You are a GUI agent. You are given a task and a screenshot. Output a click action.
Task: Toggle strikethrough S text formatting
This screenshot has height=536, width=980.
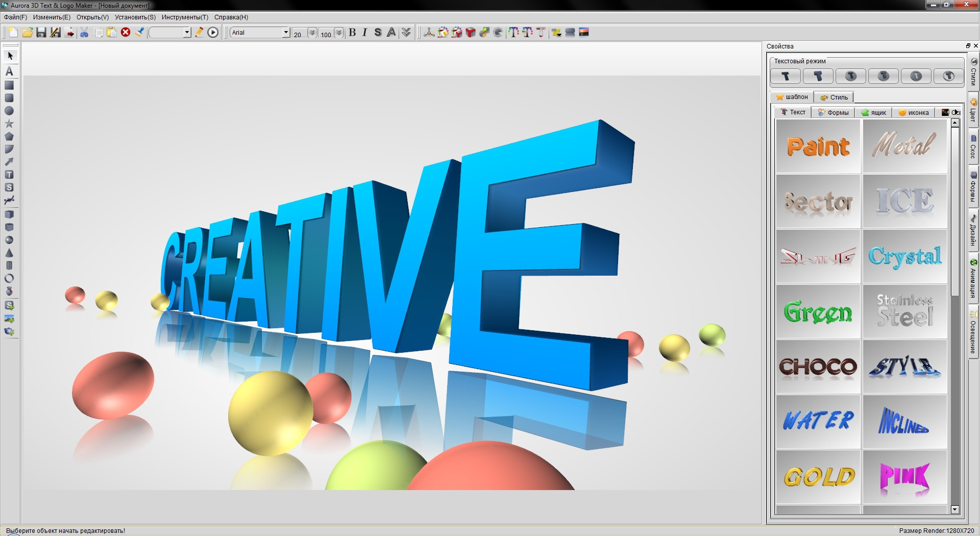[378, 33]
